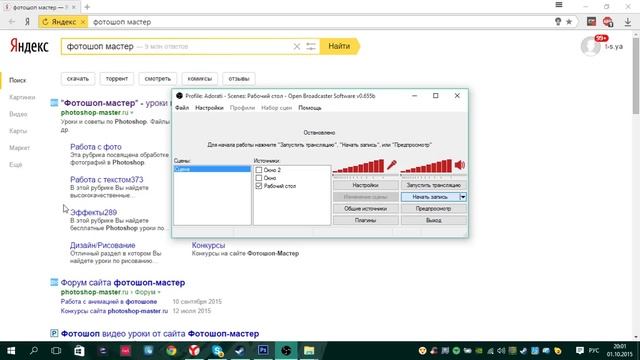The height and width of the screenshot is (360, 640).
Task: Click the 'Плагины' button in OBS
Action: coord(365,220)
